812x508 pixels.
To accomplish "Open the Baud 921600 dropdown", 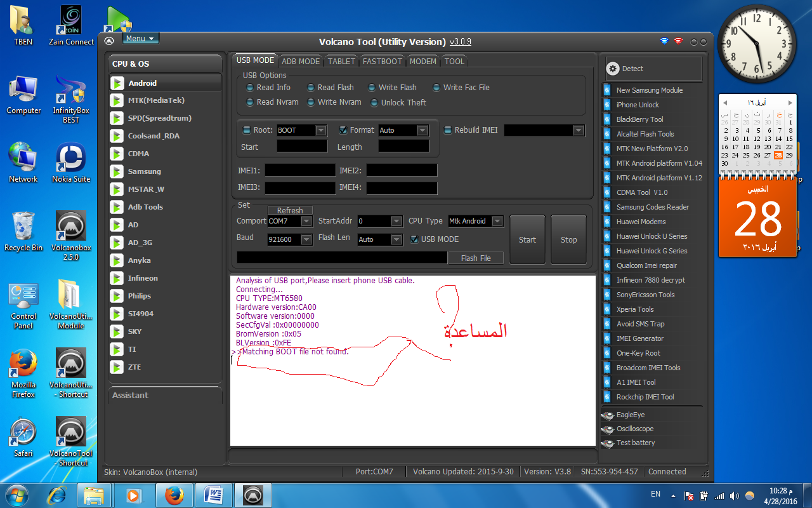I will (306, 239).
